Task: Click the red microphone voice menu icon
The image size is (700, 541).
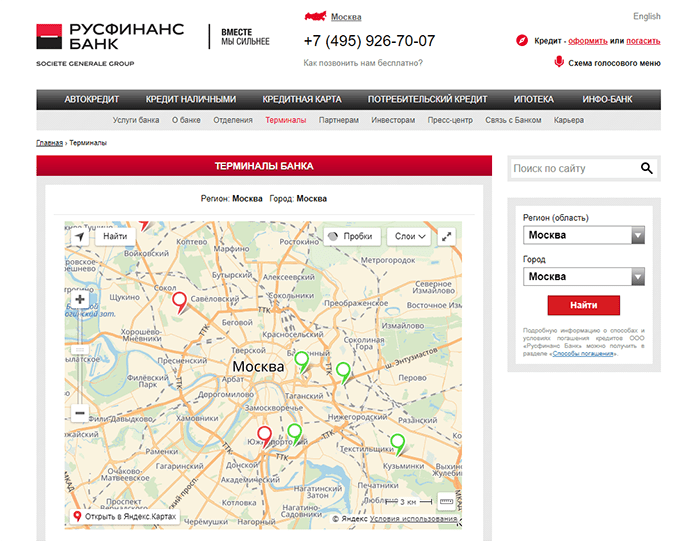Action: click(558, 62)
